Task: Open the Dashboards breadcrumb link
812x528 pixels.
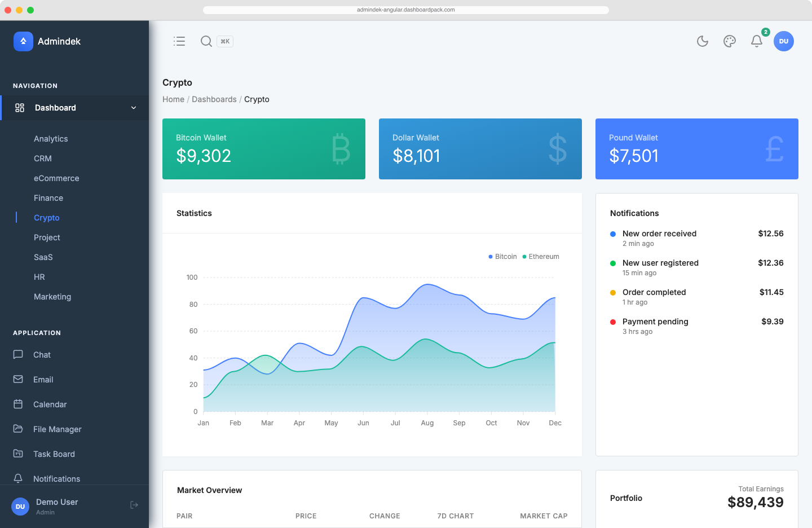Action: [214, 99]
